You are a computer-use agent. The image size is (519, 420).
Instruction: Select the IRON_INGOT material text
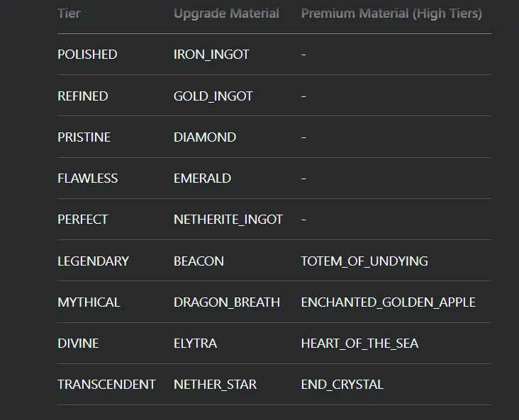click(x=211, y=55)
